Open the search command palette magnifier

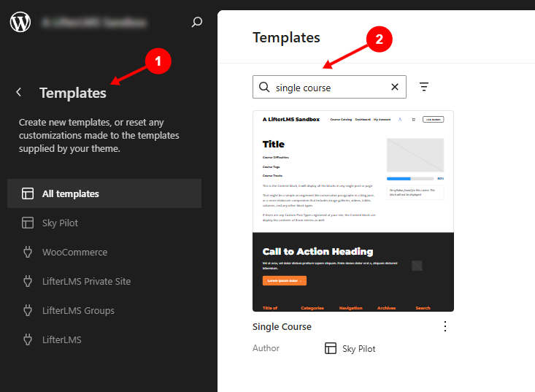pyautogui.click(x=197, y=22)
